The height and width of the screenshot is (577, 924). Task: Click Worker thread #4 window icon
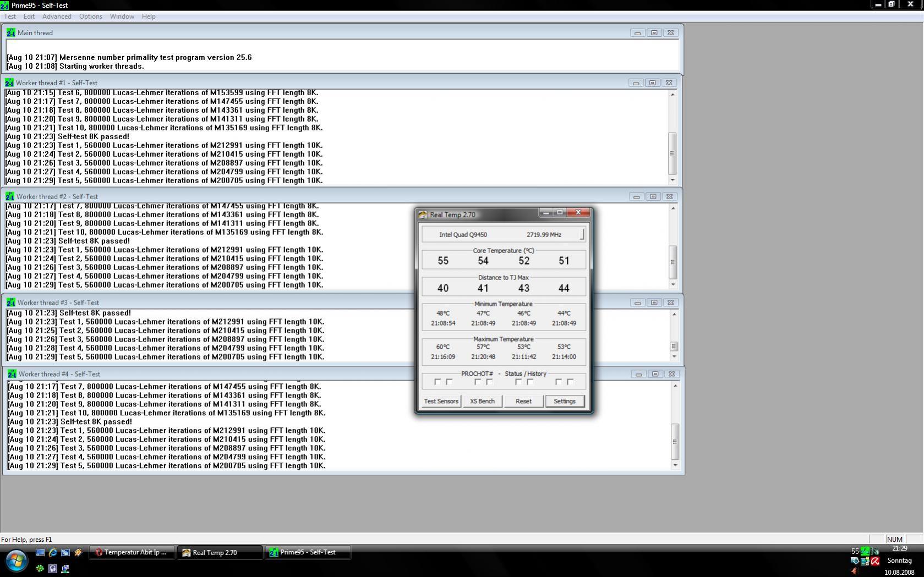12,373
